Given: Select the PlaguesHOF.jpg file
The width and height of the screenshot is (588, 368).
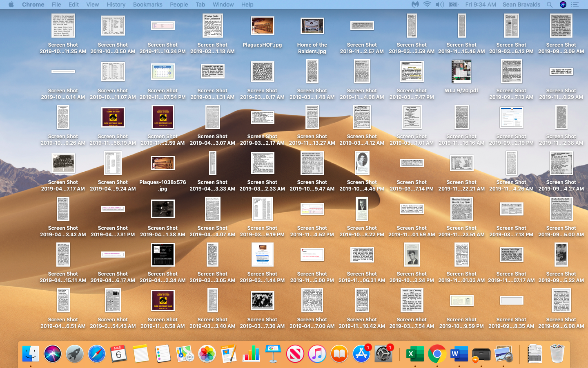Looking at the screenshot, I should pos(262,26).
